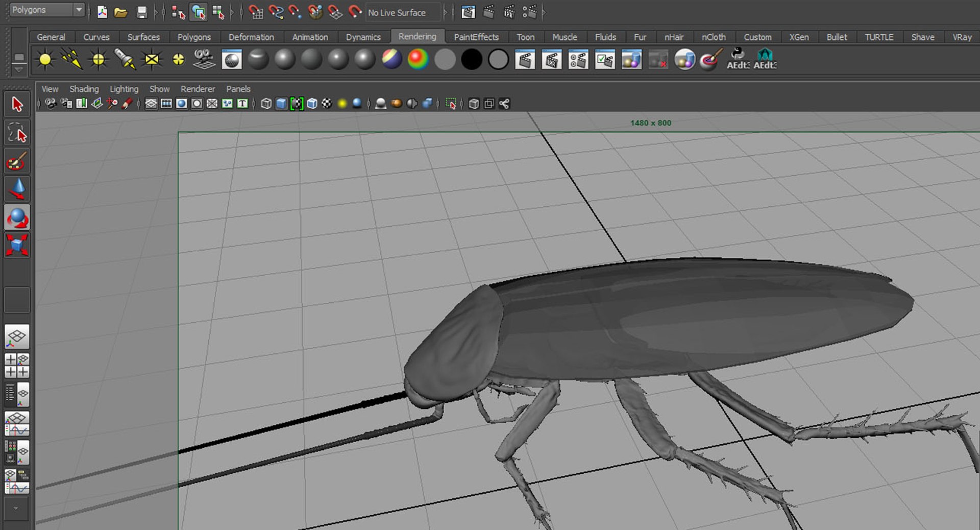The height and width of the screenshot is (530, 980).
Task: Create a spot light from shelf
Action: click(124, 60)
